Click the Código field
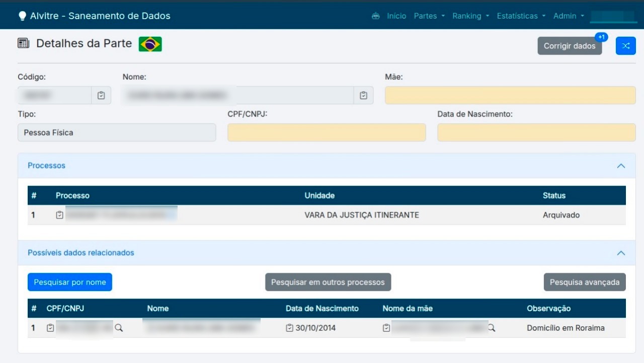This screenshot has width=644, height=363. click(x=54, y=95)
